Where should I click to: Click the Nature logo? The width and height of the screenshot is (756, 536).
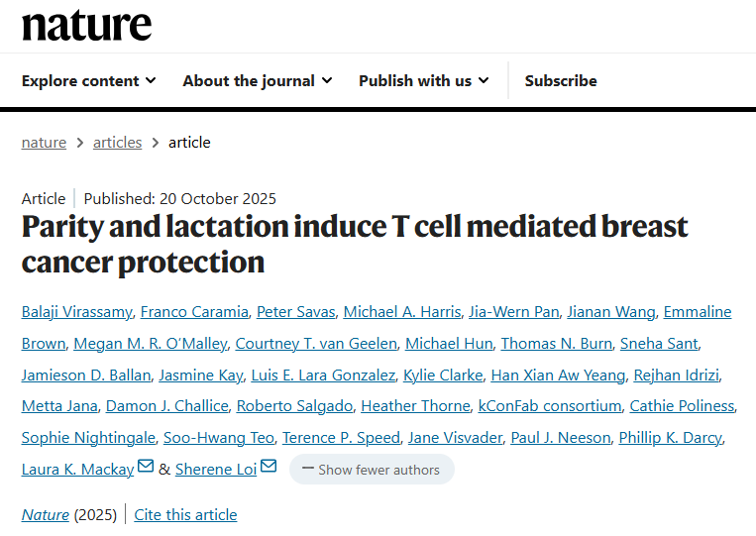(86, 26)
